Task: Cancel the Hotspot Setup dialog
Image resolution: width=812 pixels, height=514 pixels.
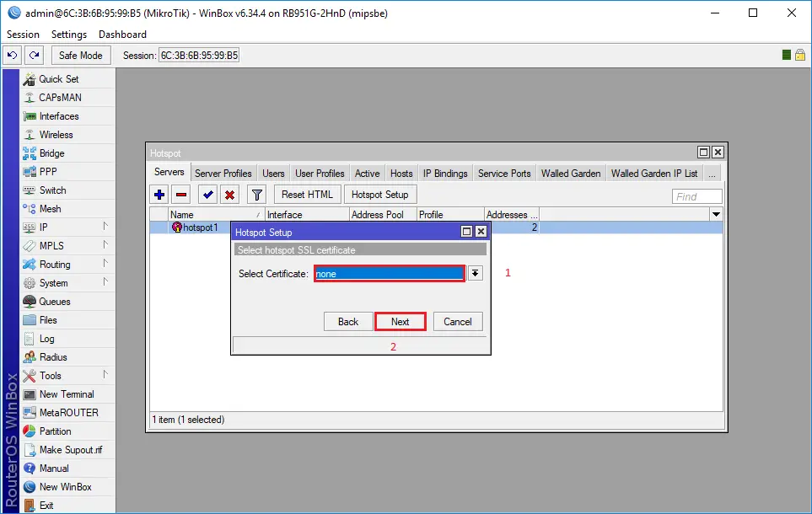Action: (x=458, y=321)
